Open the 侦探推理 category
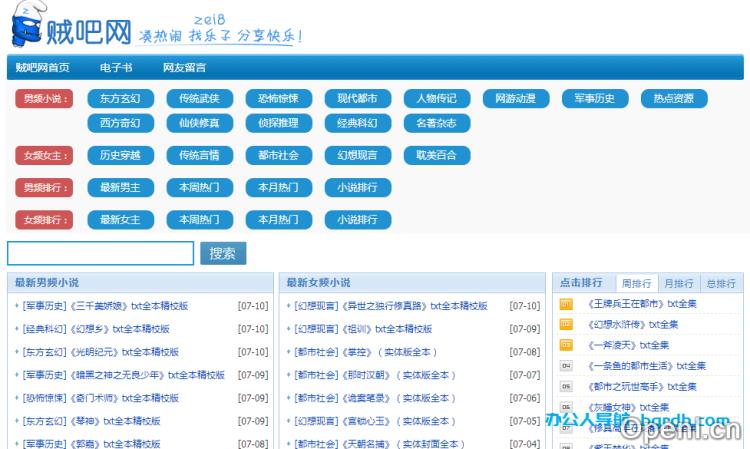 278,123
